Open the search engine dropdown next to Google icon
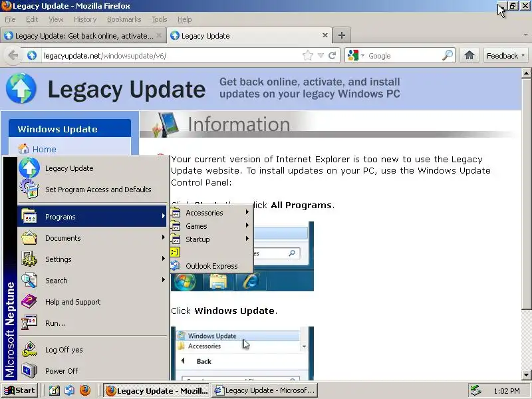 click(362, 55)
